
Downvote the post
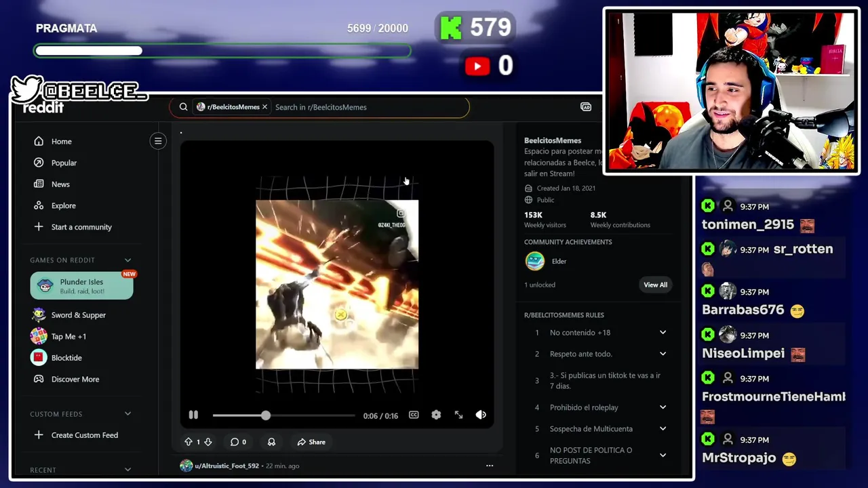(x=208, y=442)
